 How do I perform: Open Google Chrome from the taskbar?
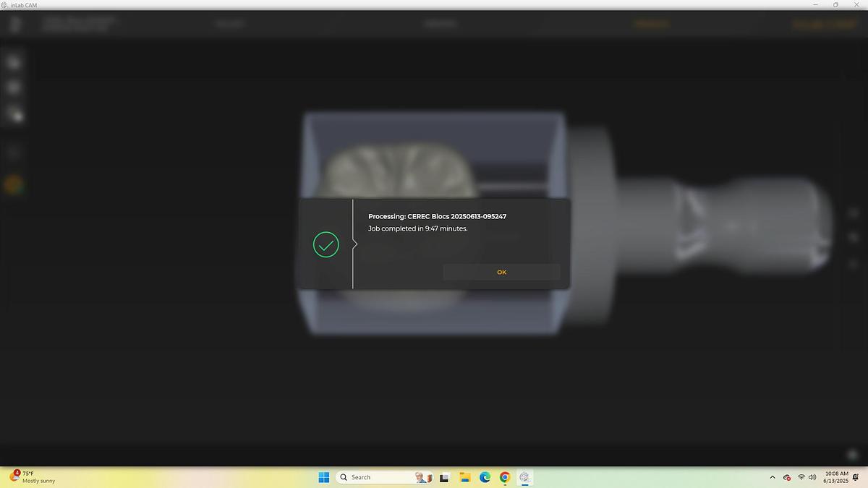click(x=505, y=477)
